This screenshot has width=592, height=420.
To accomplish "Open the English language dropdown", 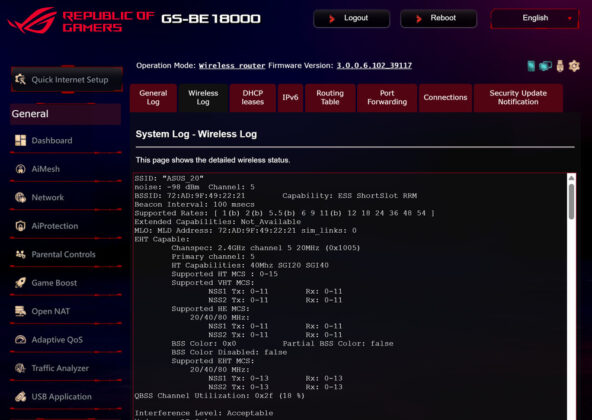I will click(535, 18).
